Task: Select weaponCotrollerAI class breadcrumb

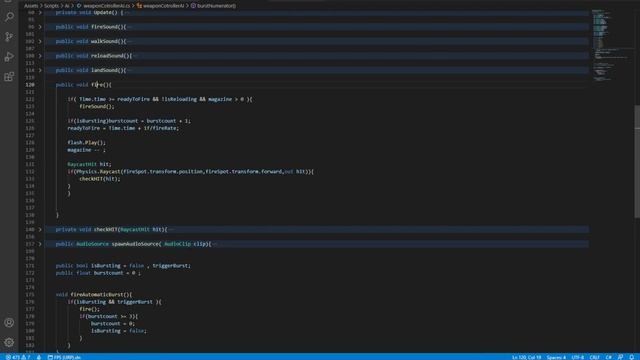Action: [x=160, y=6]
